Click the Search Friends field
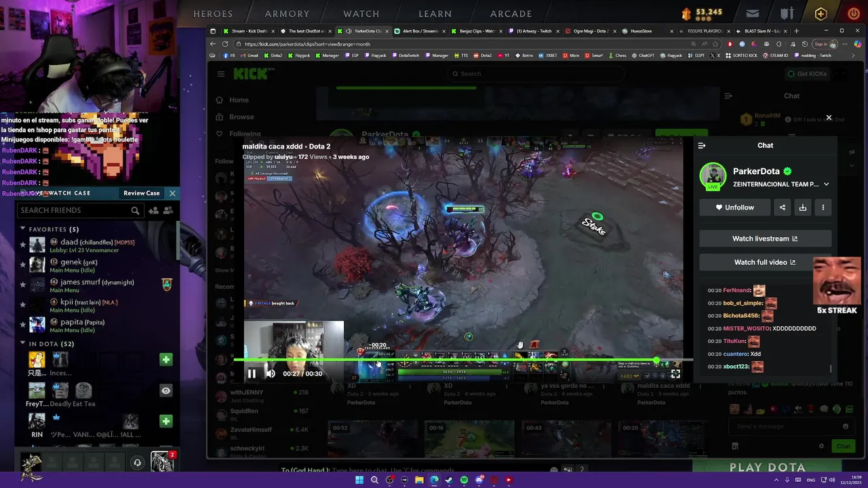 click(x=79, y=211)
